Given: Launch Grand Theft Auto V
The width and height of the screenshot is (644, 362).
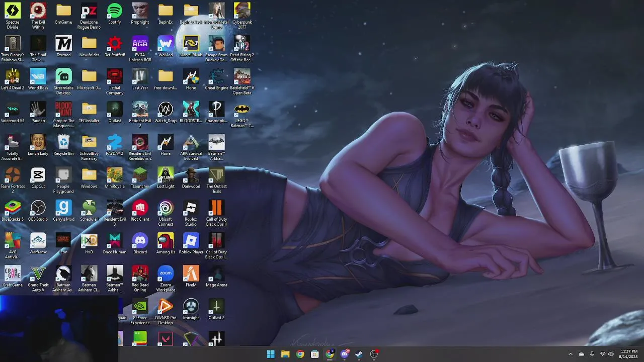Looking at the screenshot, I should [38, 279].
